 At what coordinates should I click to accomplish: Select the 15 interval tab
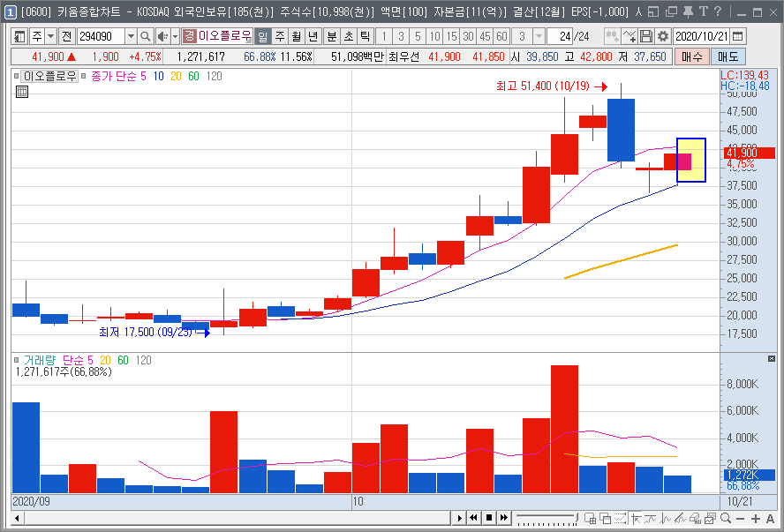[x=451, y=36]
